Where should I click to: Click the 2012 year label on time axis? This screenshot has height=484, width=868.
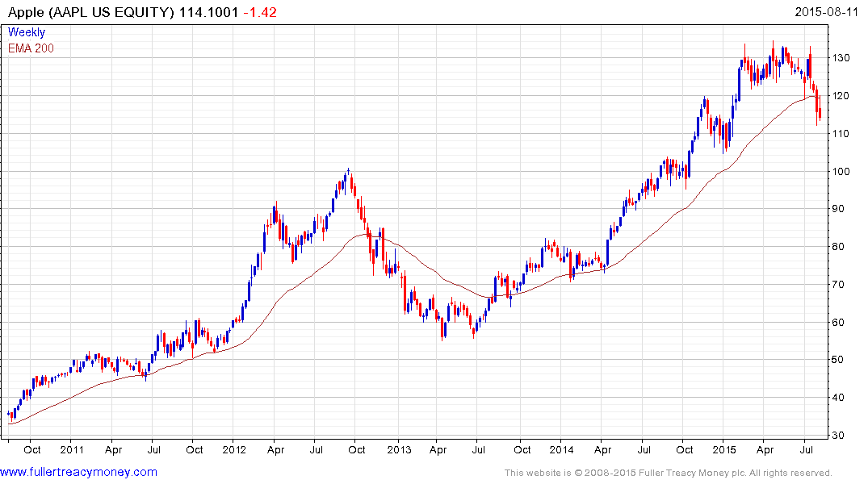234,449
